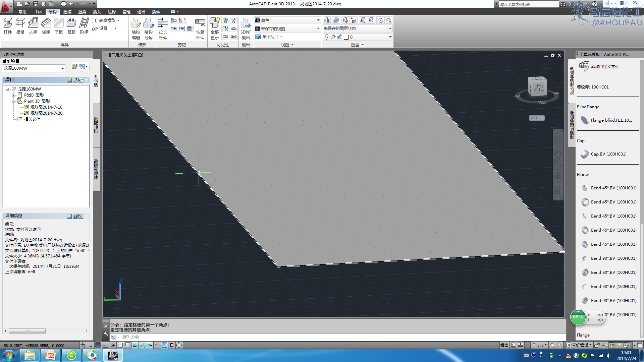The image size is (644, 362).
Task: Switch to the 管理 ribbon tab
Action: click(126, 12)
